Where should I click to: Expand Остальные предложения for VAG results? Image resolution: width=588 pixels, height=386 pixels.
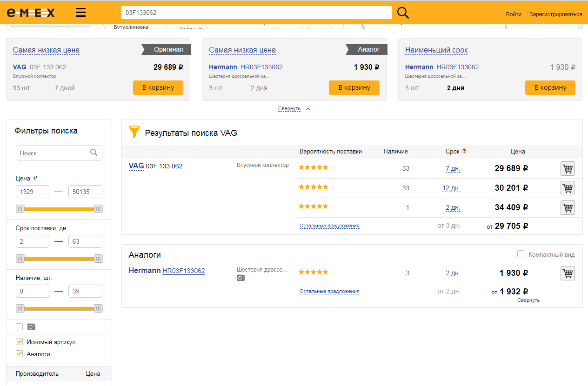pos(329,226)
